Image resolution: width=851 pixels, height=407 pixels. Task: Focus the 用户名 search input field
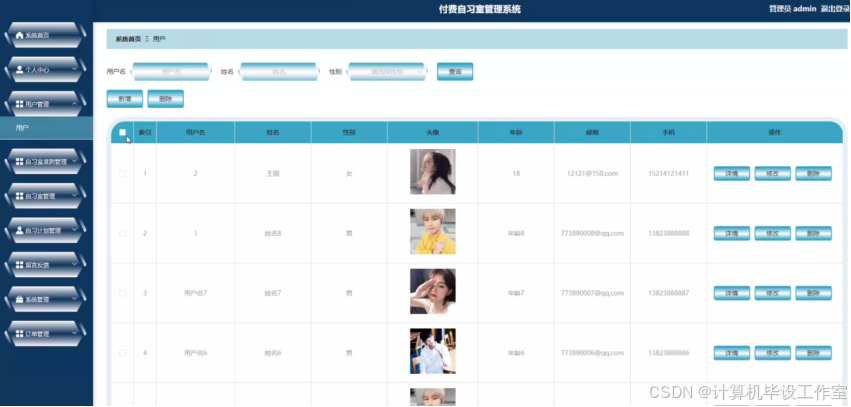171,72
